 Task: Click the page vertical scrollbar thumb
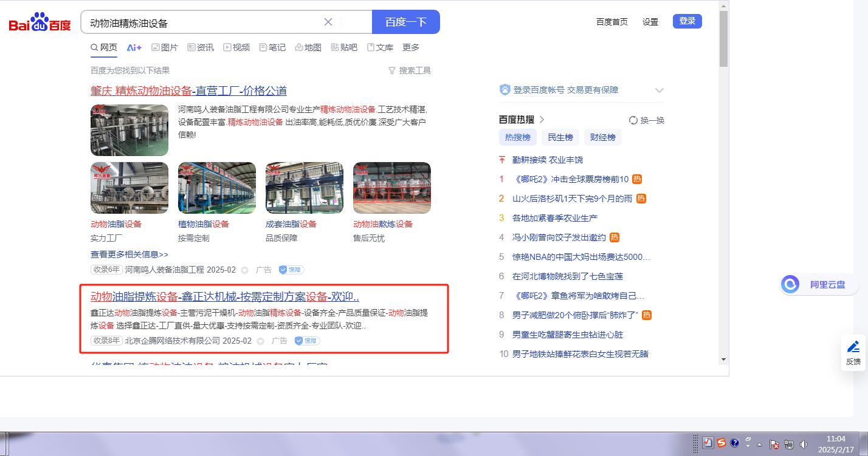[723, 38]
